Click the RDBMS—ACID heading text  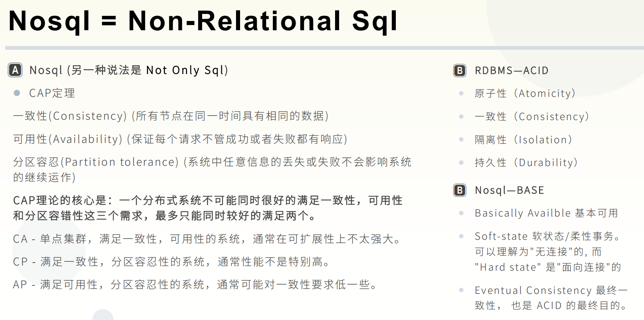512,70
